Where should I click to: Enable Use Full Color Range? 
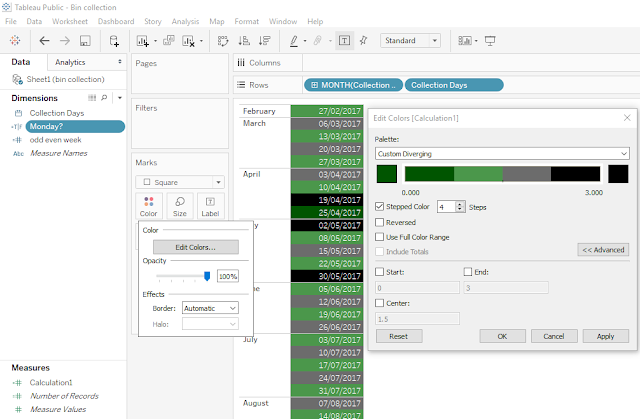(x=380, y=237)
